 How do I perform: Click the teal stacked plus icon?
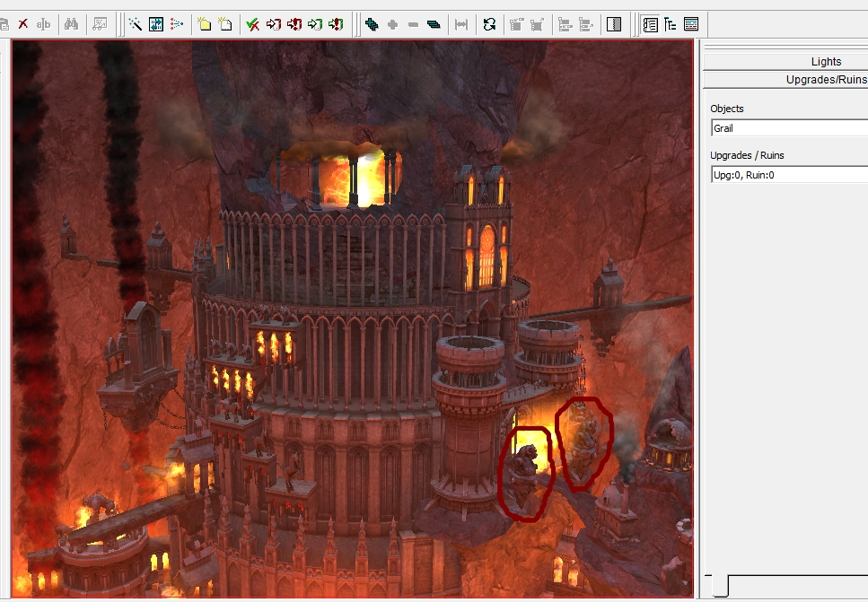pyautogui.click(x=372, y=24)
